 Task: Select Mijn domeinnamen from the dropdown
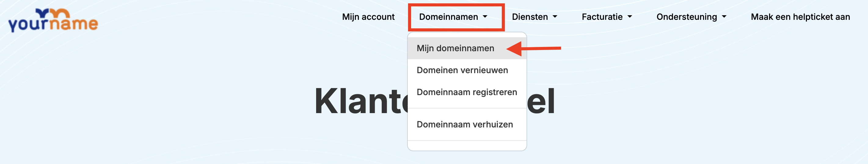(x=455, y=48)
